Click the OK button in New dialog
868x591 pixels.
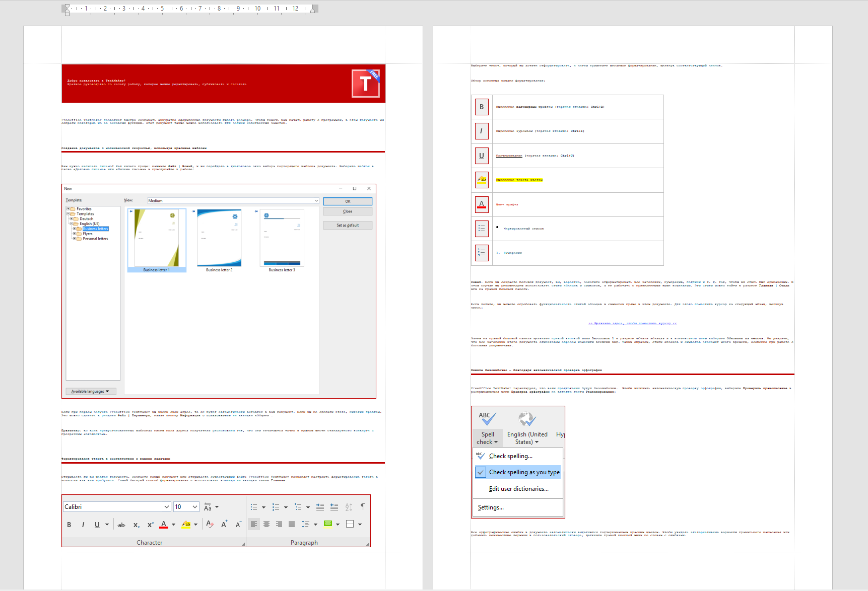[348, 201]
